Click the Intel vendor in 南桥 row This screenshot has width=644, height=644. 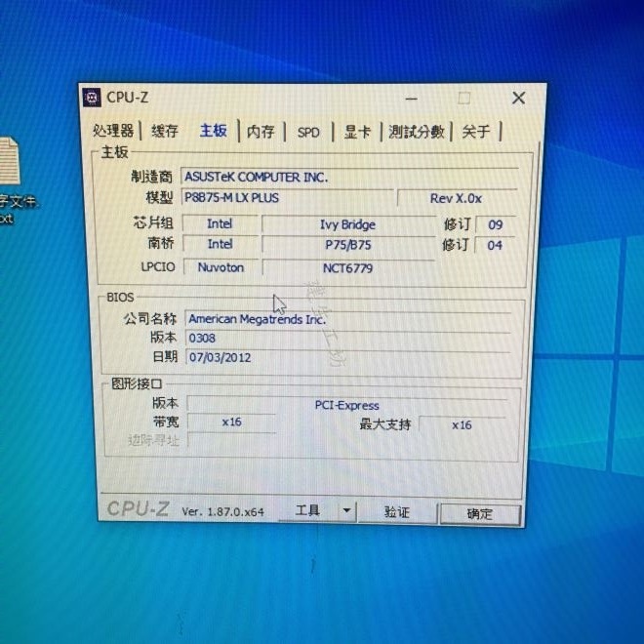(x=221, y=244)
